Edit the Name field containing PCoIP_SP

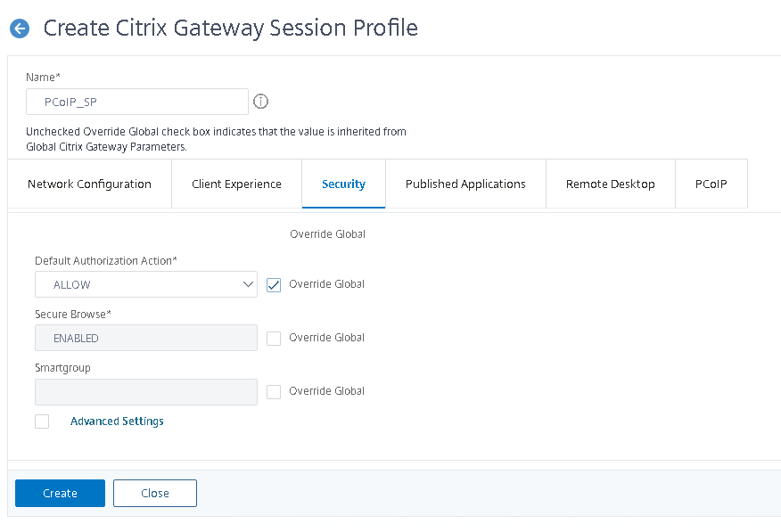[137, 102]
